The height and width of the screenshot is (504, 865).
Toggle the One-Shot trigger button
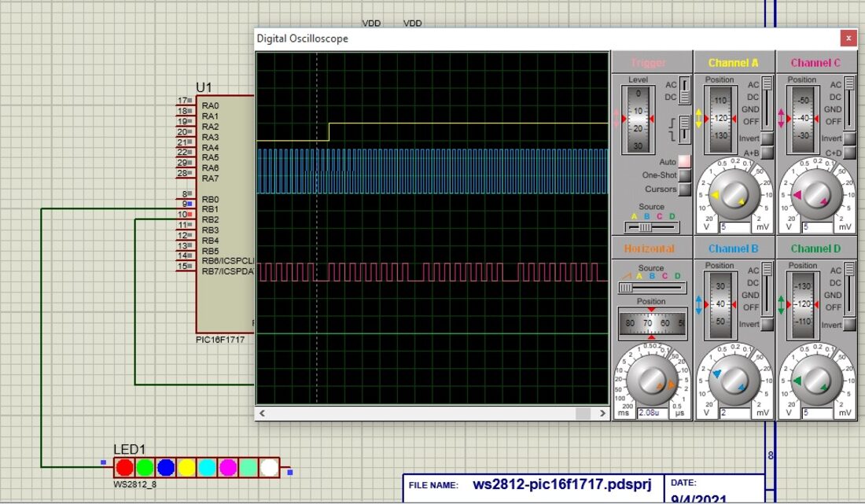point(685,175)
